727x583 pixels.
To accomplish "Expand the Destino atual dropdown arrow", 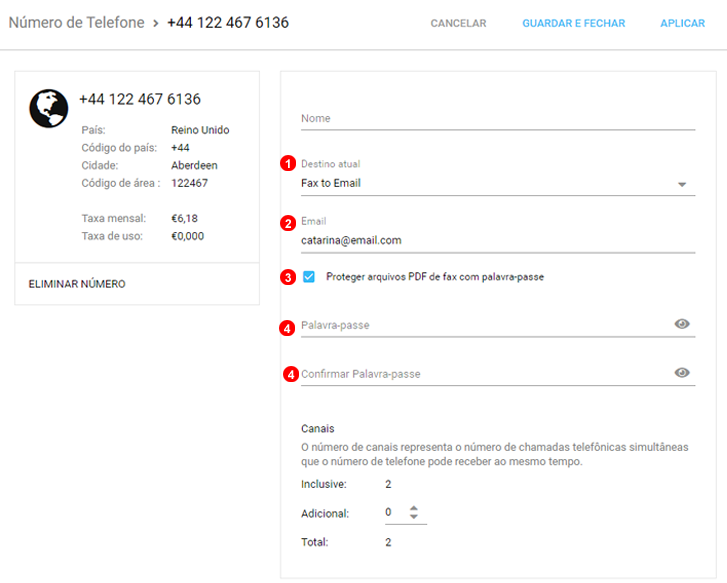I will tap(682, 184).
